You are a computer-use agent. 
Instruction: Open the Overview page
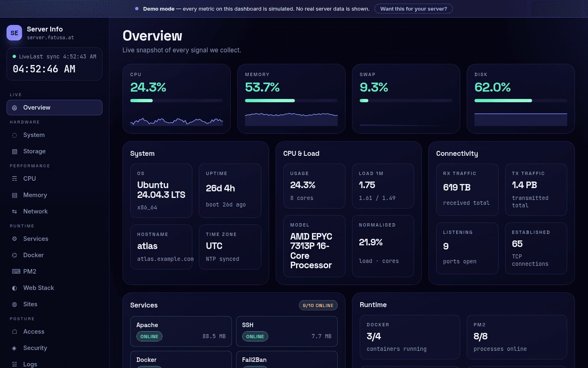point(54,108)
